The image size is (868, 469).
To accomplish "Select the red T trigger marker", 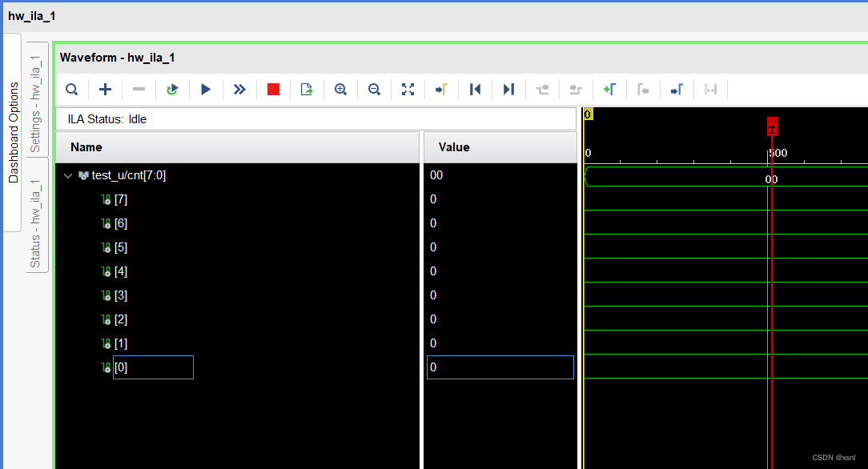I will 771,126.
